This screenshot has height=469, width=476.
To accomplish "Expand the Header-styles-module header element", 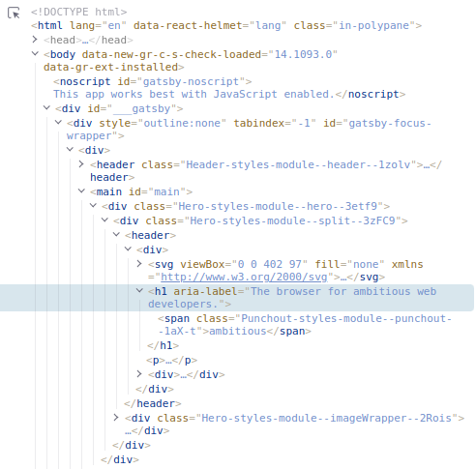I will 81,164.
